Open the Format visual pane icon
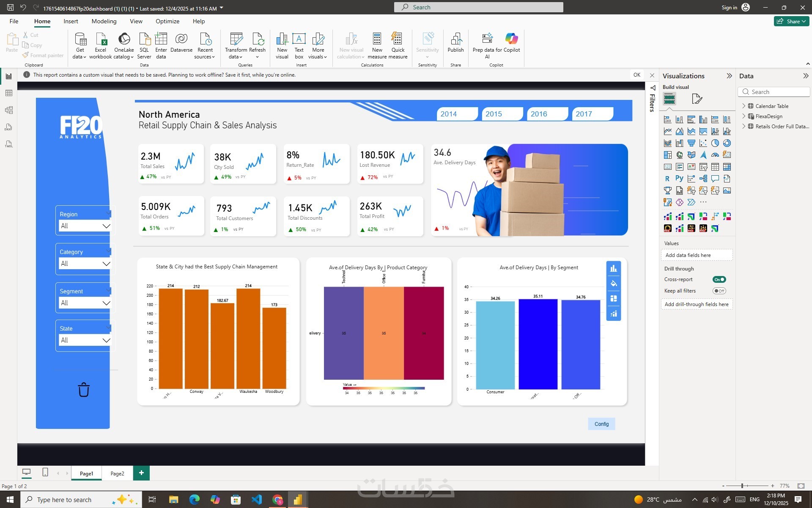 point(697,99)
